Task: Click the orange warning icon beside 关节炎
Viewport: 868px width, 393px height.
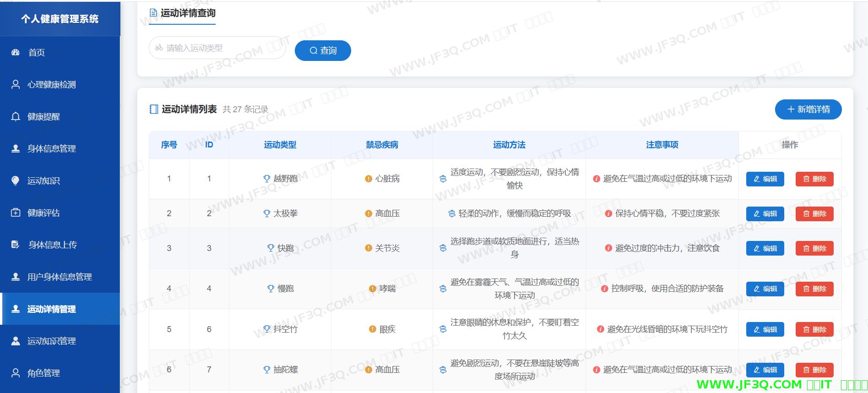Action: 369,248
